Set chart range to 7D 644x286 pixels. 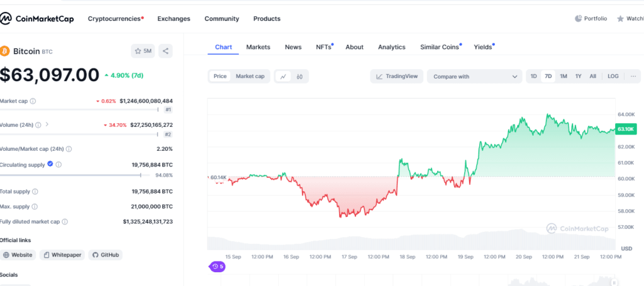click(548, 76)
